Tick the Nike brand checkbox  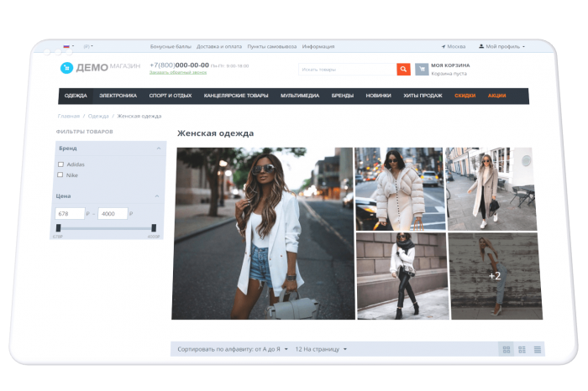point(60,175)
